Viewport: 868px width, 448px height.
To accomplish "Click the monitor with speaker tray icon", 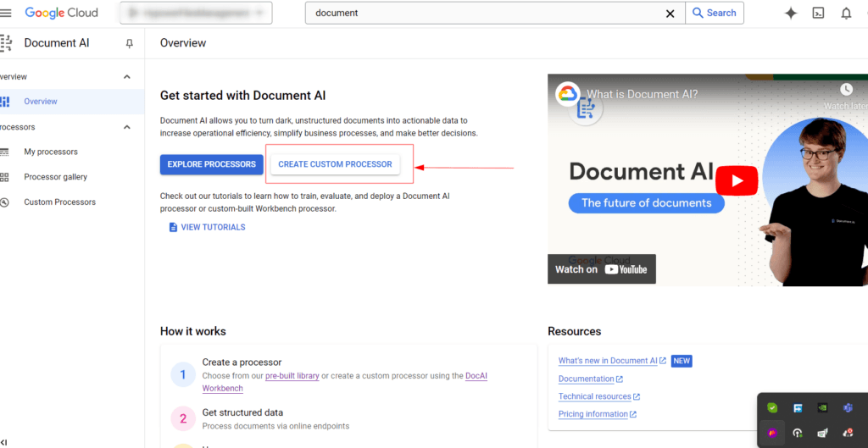I will tap(822, 433).
